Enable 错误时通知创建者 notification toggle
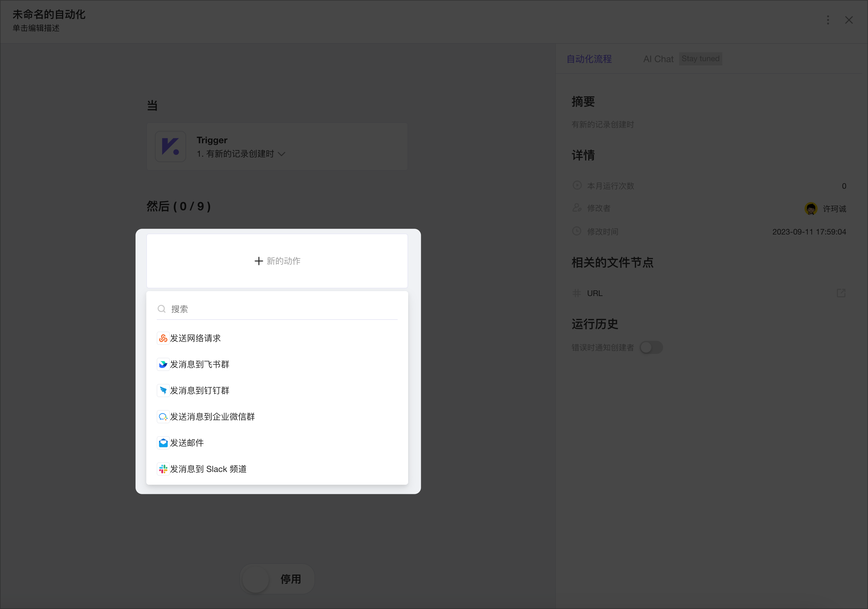The width and height of the screenshot is (868, 609). [651, 347]
